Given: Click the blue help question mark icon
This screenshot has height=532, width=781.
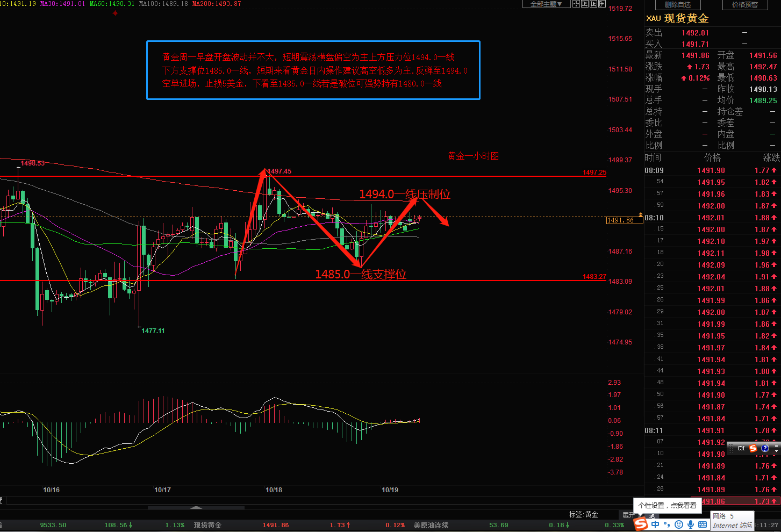Looking at the screenshot, I should pos(765,448).
